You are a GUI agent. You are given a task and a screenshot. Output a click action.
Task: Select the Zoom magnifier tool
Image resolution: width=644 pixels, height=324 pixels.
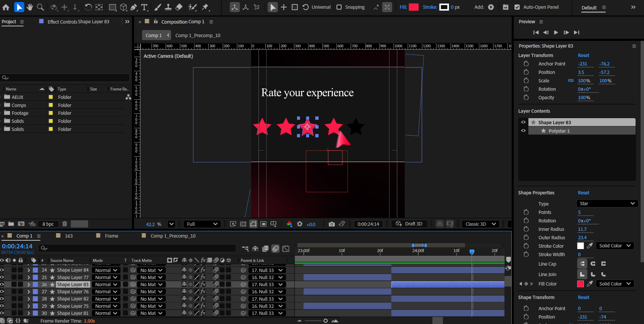tap(40, 7)
